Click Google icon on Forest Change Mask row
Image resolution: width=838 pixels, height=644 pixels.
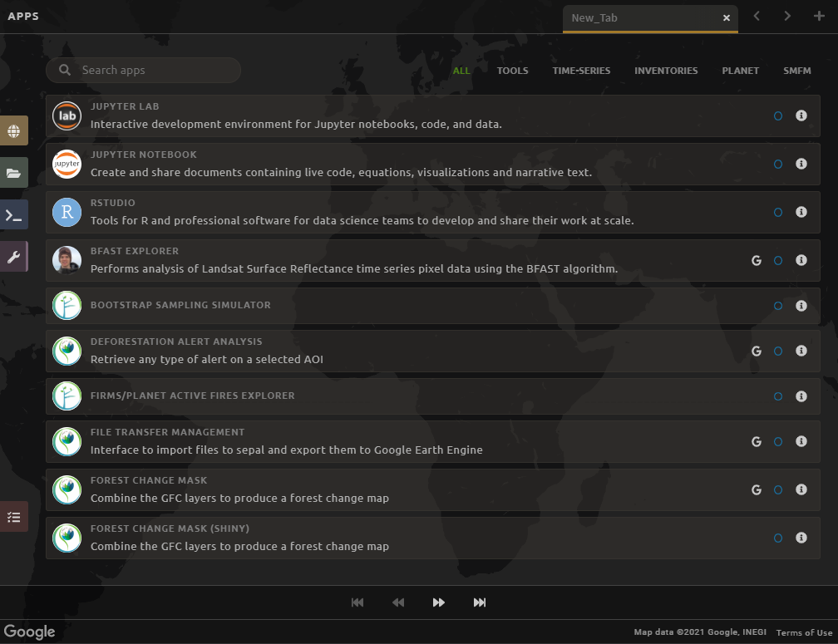757,490
